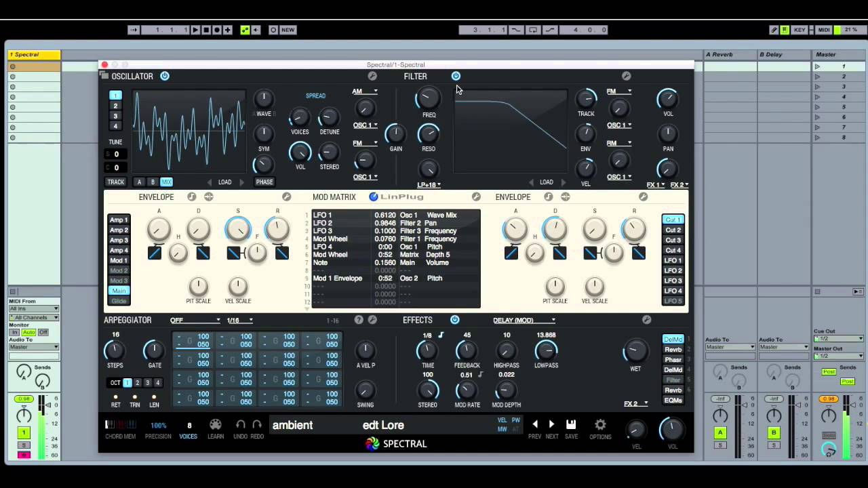Click the Voices 8 setting
The width and height of the screenshot is (868, 488).
pyautogui.click(x=189, y=426)
